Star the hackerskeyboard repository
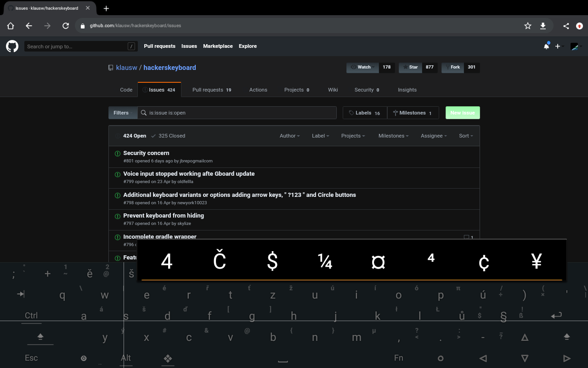 (x=410, y=67)
